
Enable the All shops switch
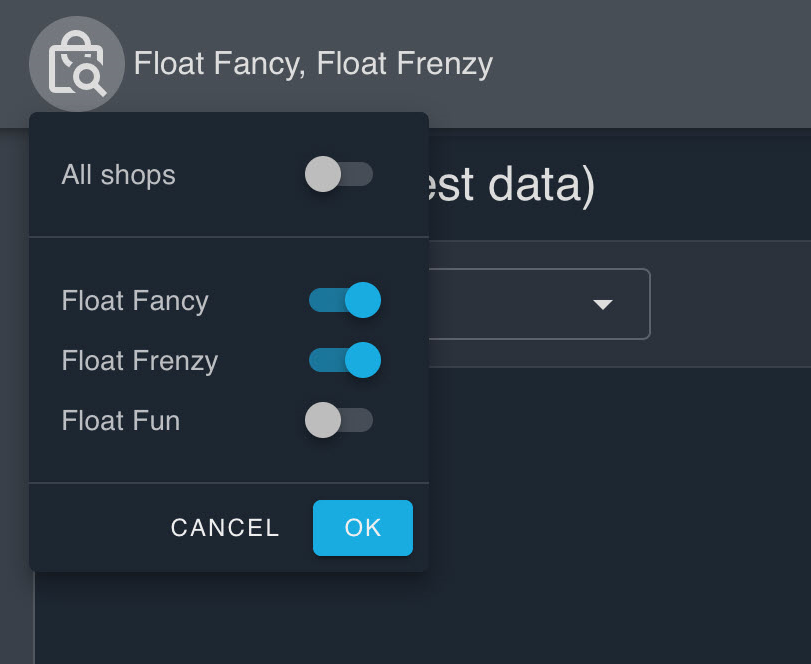coord(339,175)
